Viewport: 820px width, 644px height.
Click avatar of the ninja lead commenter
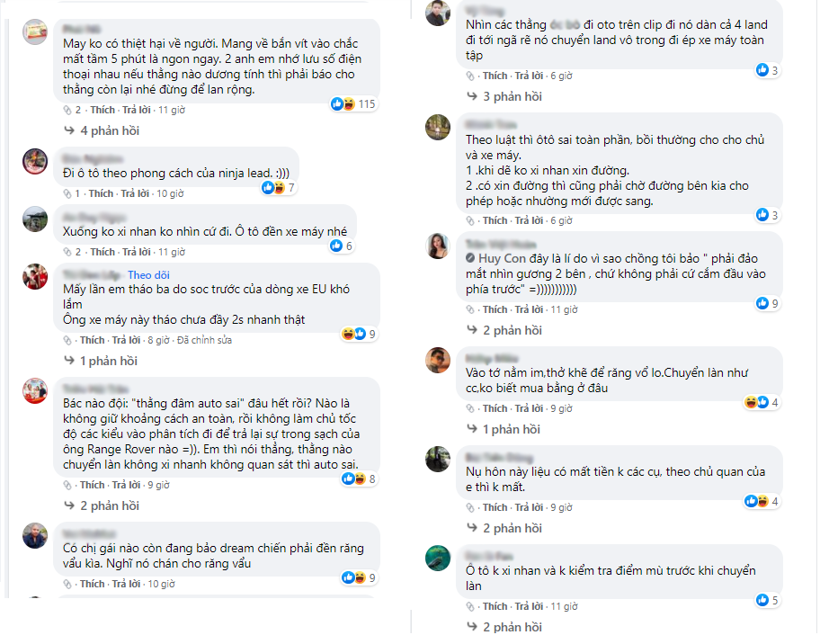click(35, 162)
